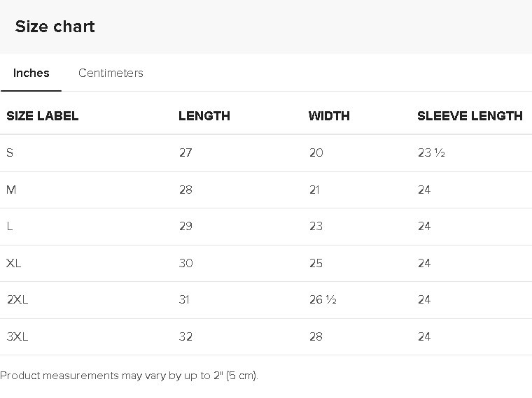Click the WIDTH column header
The width and height of the screenshot is (532, 398).
(329, 116)
